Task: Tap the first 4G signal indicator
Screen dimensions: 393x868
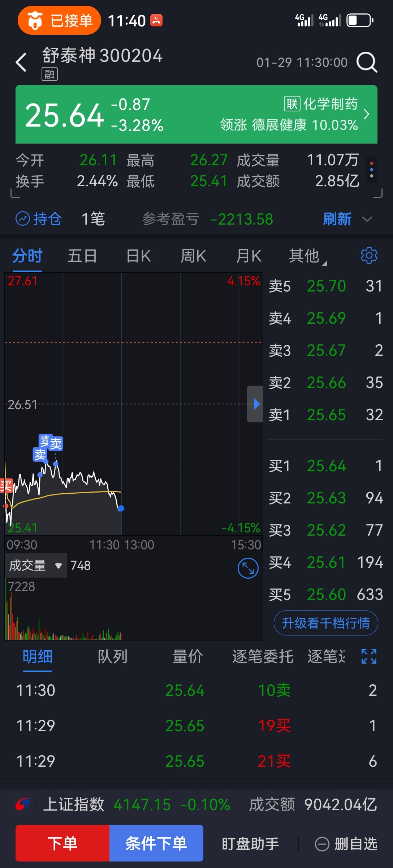Action: [x=304, y=20]
